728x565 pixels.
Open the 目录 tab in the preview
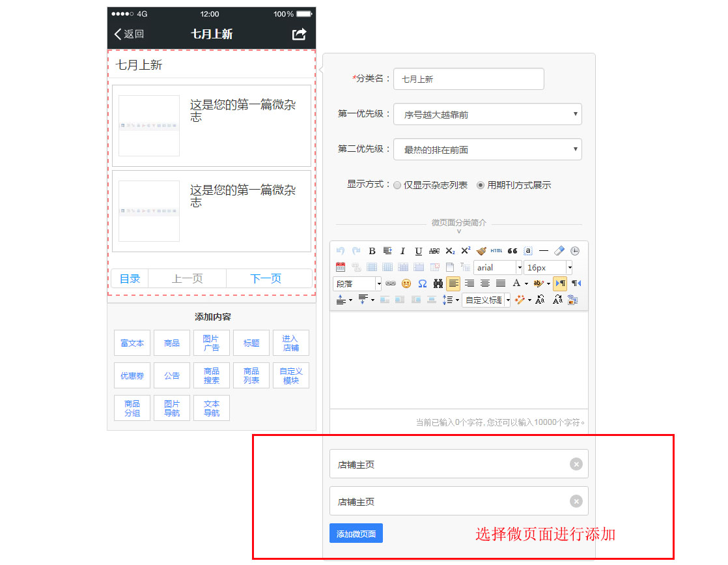click(130, 278)
